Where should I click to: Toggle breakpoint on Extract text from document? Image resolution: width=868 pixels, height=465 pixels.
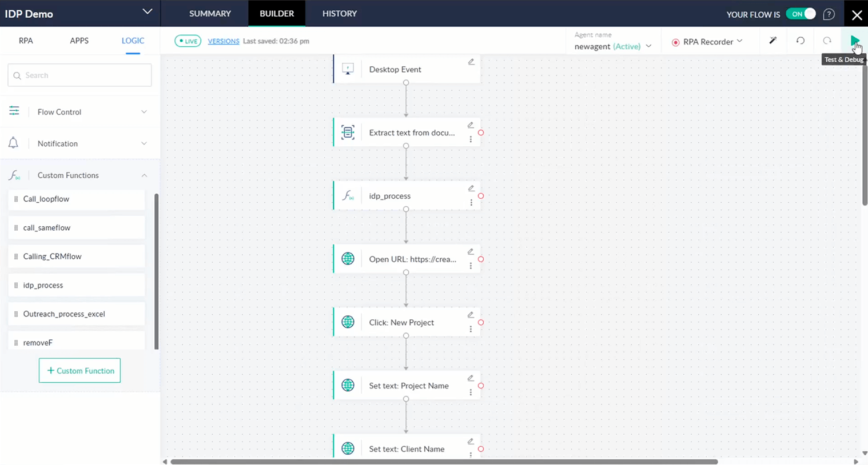coord(481,133)
